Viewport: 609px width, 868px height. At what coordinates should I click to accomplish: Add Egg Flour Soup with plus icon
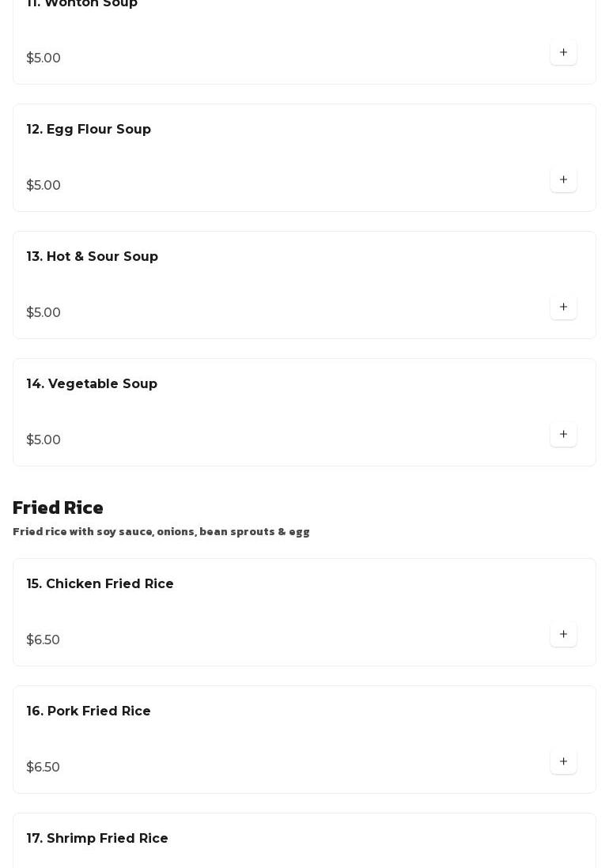pos(563,180)
